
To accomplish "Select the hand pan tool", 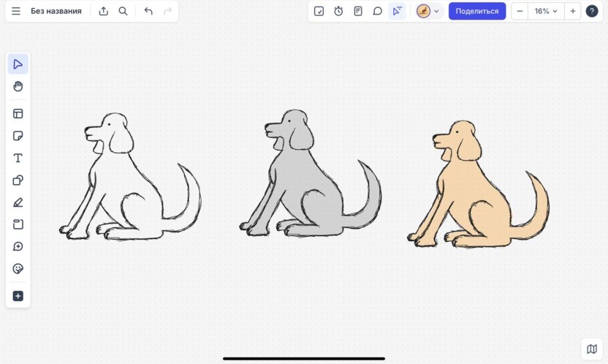I will 18,86.
